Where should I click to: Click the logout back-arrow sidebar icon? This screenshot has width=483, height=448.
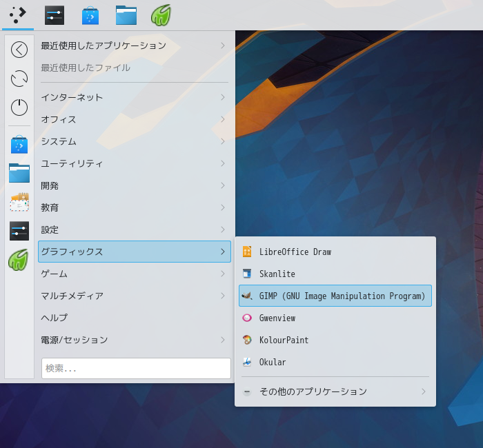pos(19,50)
